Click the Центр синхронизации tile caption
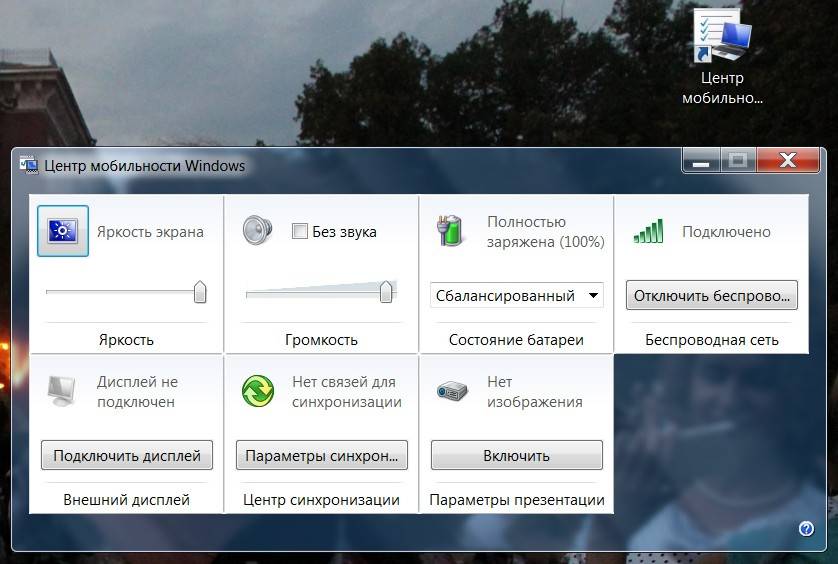 click(321, 500)
